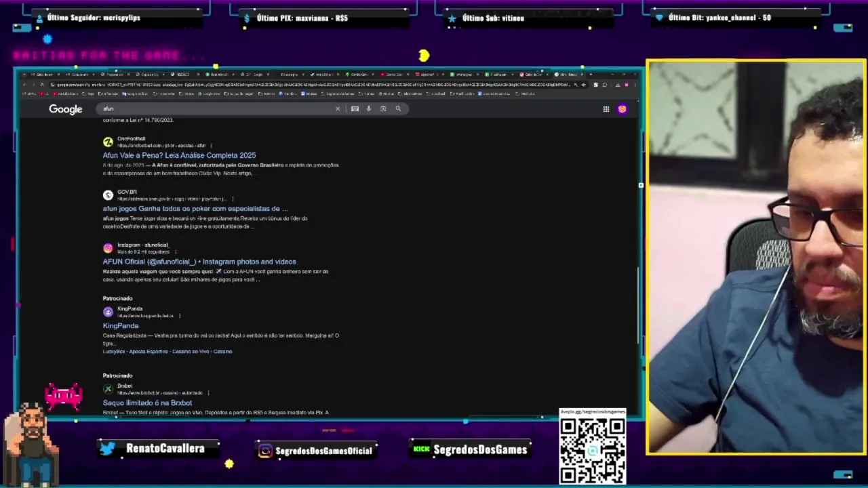Search by image with Google Lens
Image resolution: width=868 pixels, height=488 pixels.
383,108
